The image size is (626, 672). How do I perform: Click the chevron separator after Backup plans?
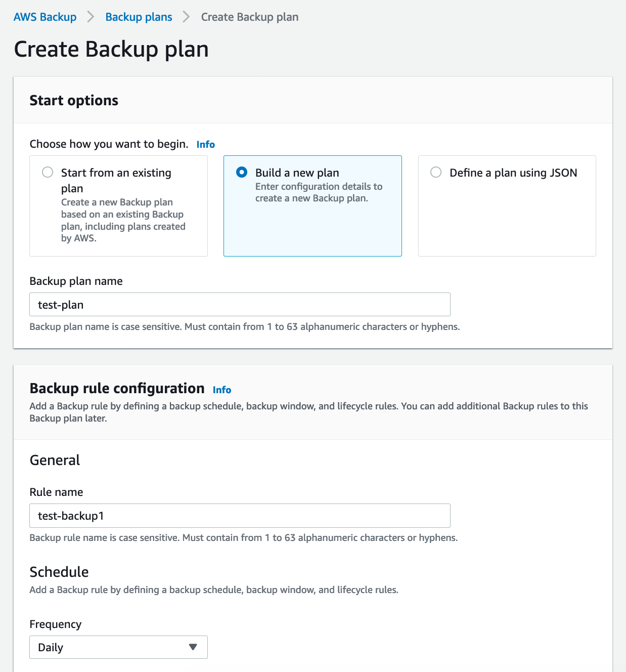(187, 17)
